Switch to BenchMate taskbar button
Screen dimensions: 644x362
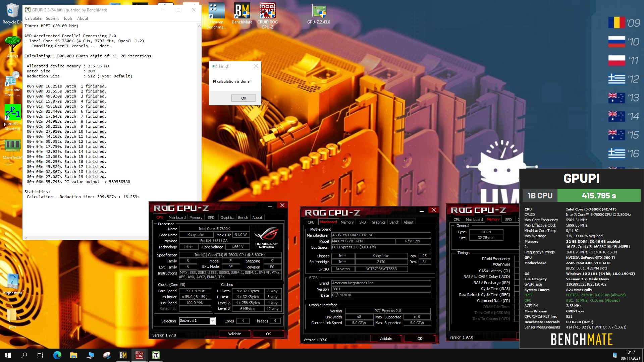(x=123, y=355)
